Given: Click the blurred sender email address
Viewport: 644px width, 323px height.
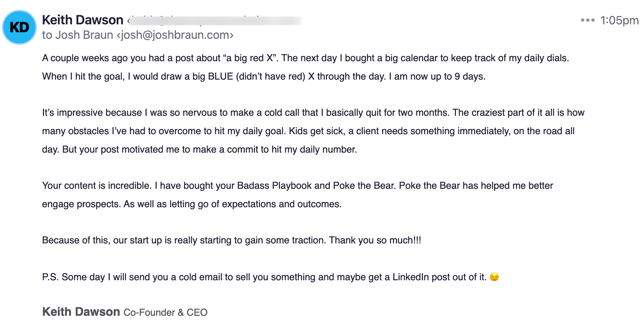Looking at the screenshot, I should click(215, 21).
